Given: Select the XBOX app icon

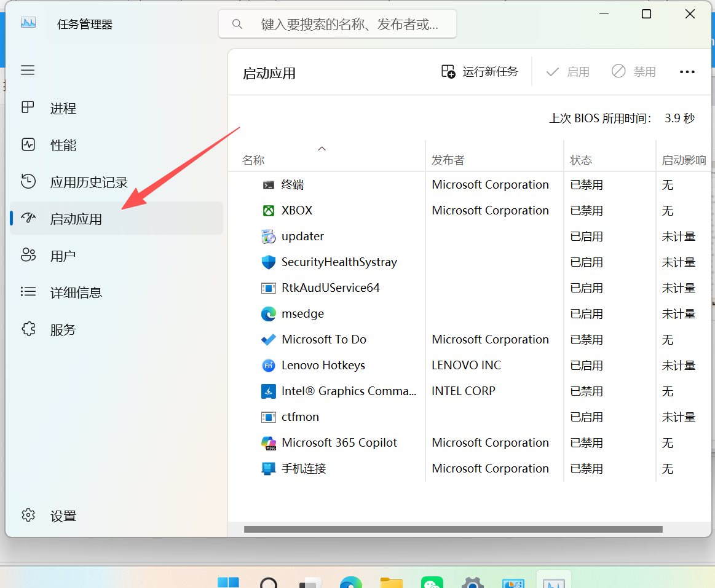Looking at the screenshot, I should click(269, 211).
